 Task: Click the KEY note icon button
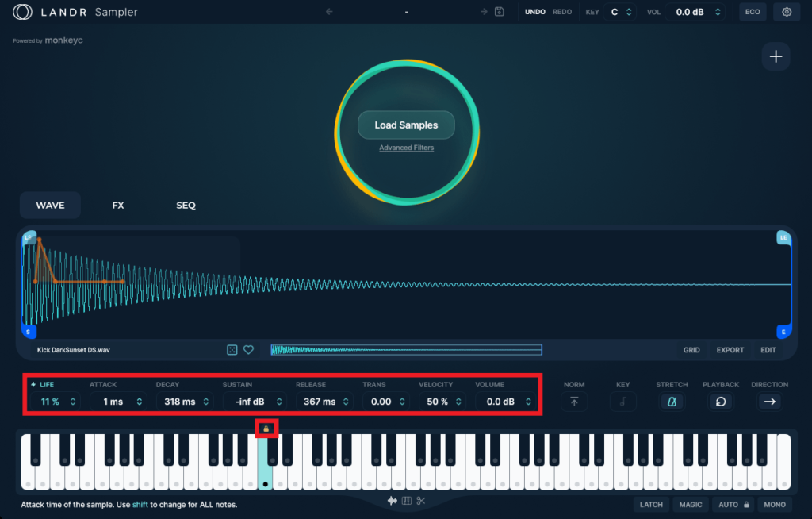tap(623, 402)
